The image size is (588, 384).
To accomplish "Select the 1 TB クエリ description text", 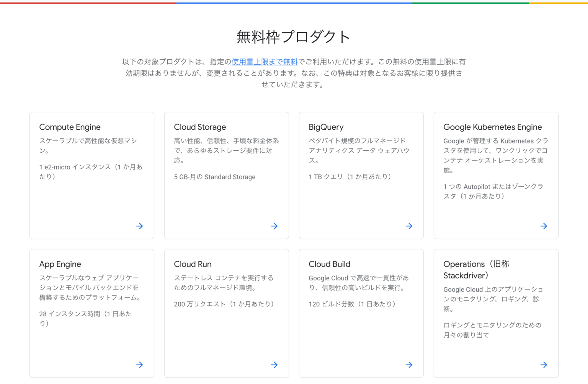I will point(350,177).
